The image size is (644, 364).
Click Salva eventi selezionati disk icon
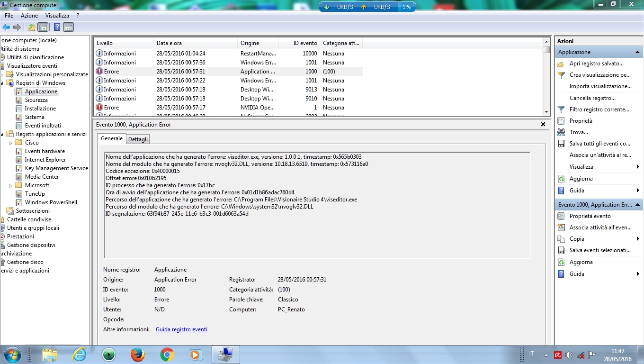(561, 250)
